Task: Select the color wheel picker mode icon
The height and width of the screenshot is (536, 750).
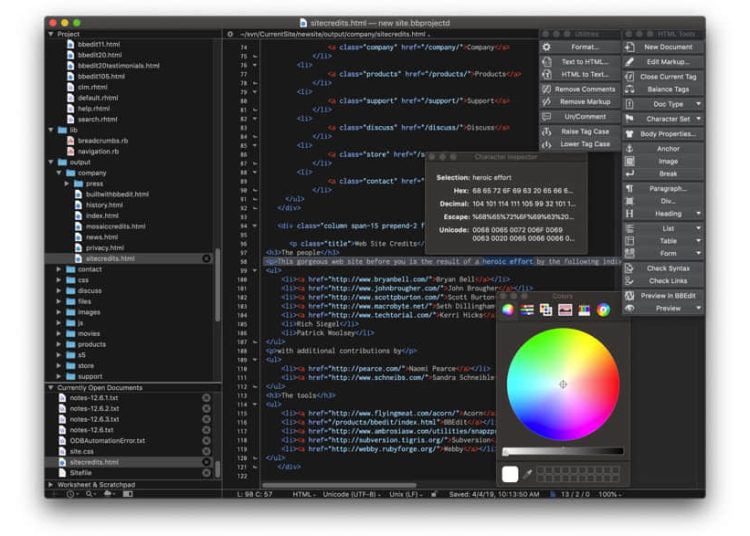Action: (x=508, y=310)
